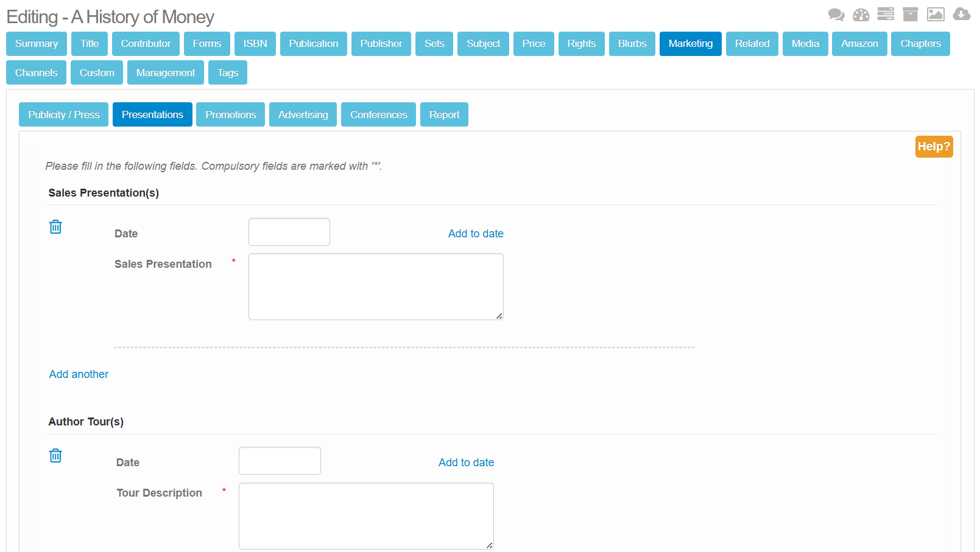980x552 pixels.
Task: Select the Contributor tab
Action: coord(146,44)
